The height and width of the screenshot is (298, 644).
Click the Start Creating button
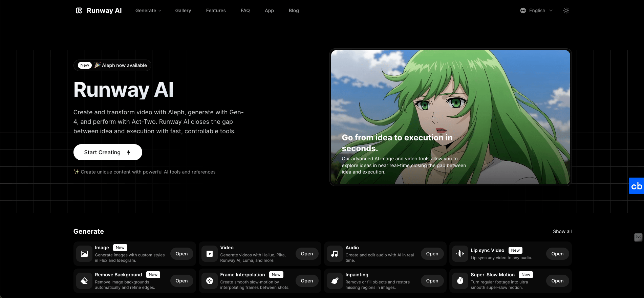pos(108,152)
